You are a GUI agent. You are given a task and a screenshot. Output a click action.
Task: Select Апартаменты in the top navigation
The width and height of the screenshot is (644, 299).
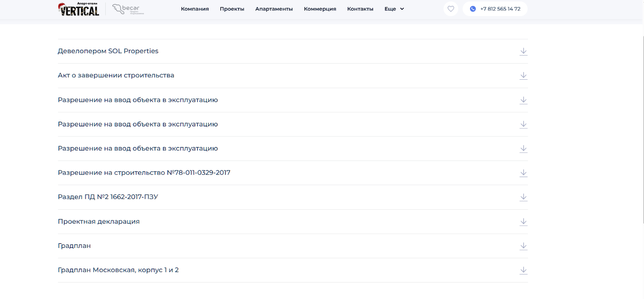[274, 9]
